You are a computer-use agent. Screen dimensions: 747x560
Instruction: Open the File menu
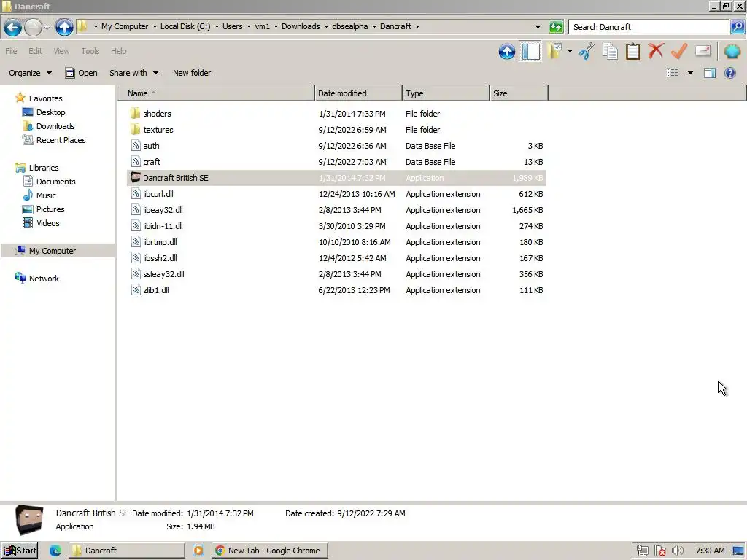click(11, 51)
